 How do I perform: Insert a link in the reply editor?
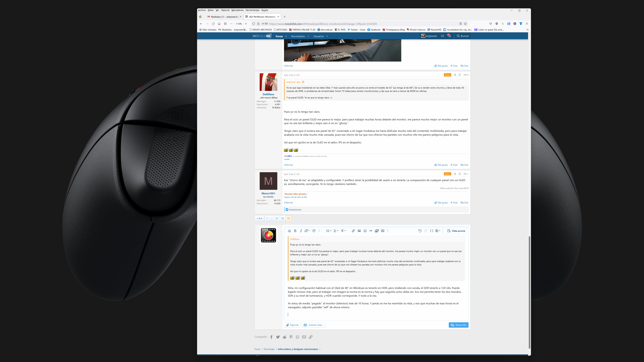pyautogui.click(x=353, y=231)
